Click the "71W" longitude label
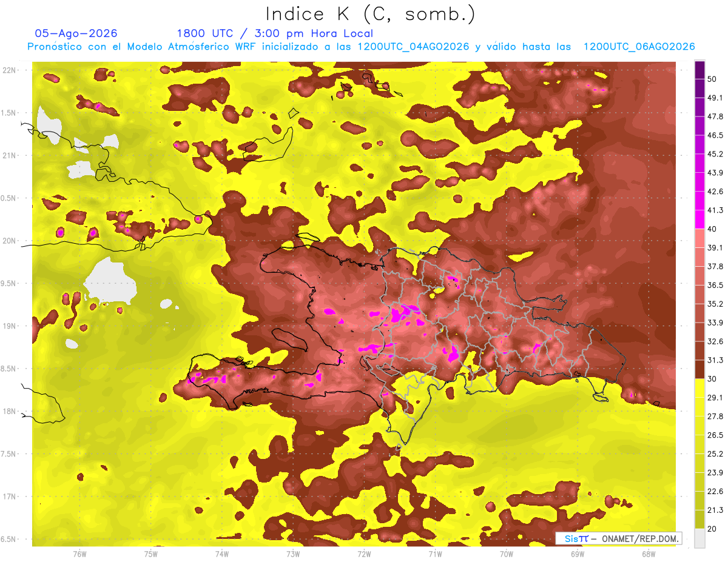The width and height of the screenshot is (728, 562). click(435, 554)
